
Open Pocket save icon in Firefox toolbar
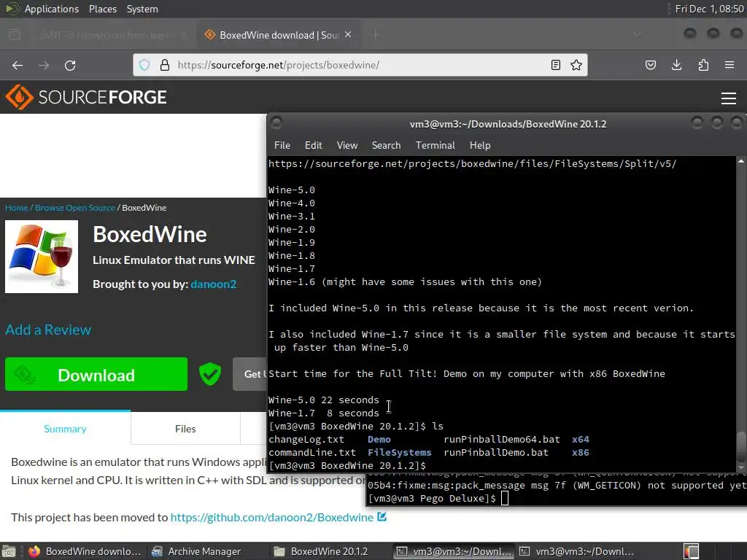(651, 65)
